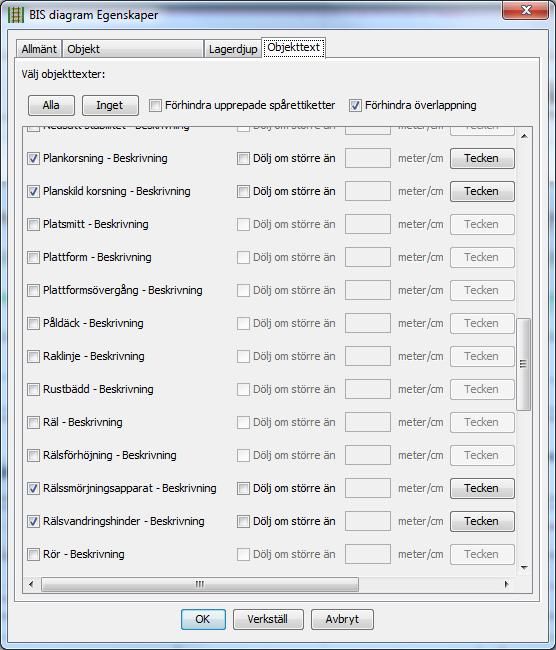The width and height of the screenshot is (556, 650).
Task: Check Plattformsövergång - Beskrivning
Action: tap(33, 290)
